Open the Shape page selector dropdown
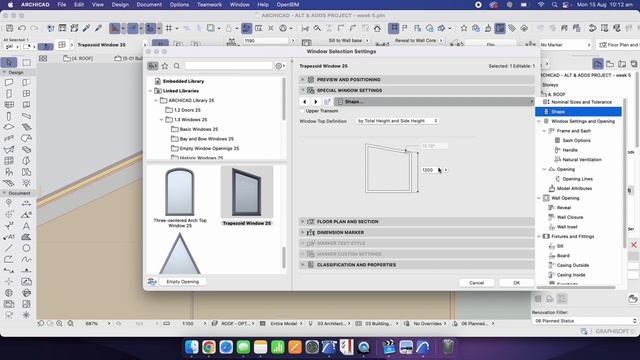640x360 pixels. (x=433, y=102)
